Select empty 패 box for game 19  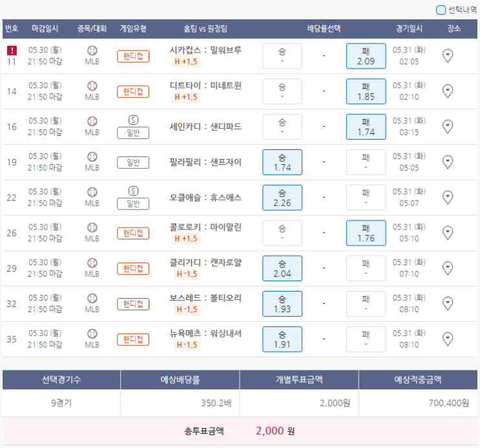366,162
